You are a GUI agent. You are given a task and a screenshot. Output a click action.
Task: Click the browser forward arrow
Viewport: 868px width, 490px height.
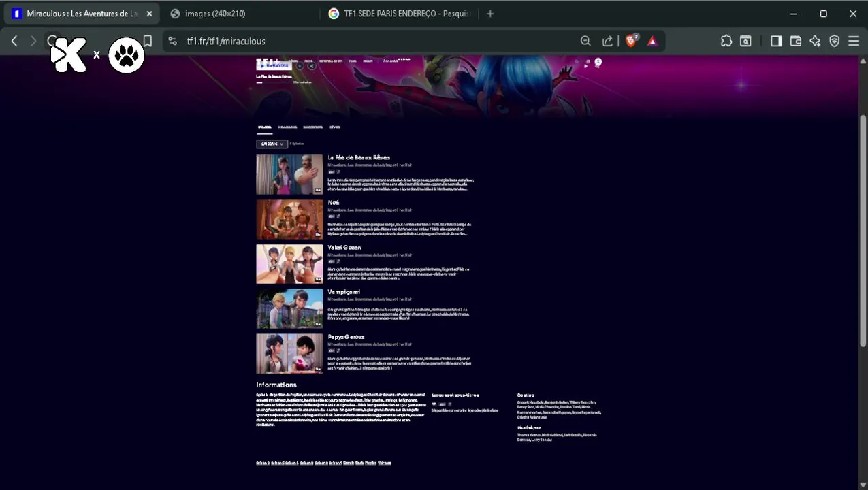33,41
